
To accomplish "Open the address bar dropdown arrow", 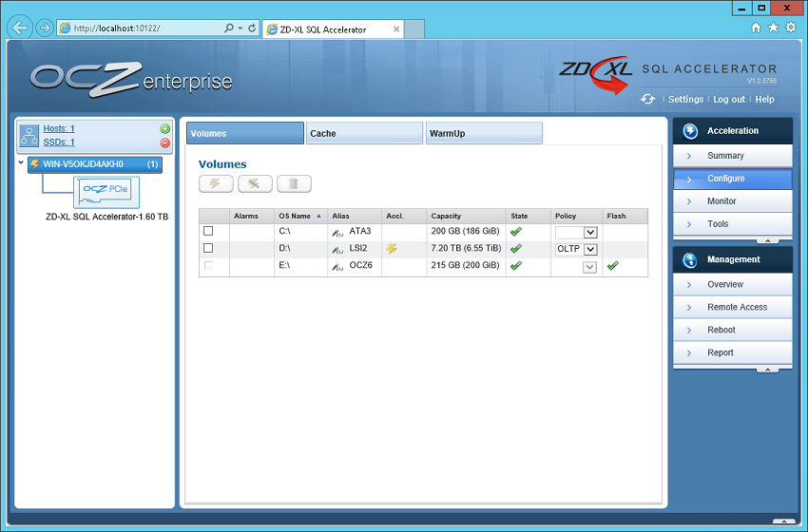I will [240, 28].
